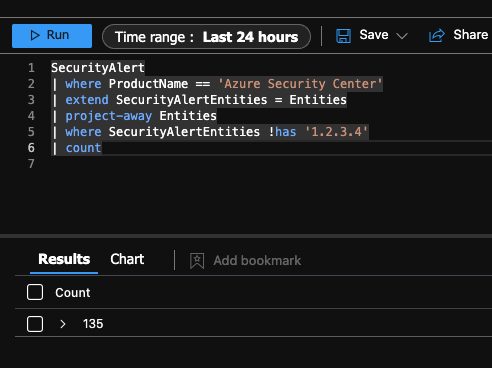Check the Count column header checkbox
The image size is (492, 368).
pyautogui.click(x=35, y=292)
